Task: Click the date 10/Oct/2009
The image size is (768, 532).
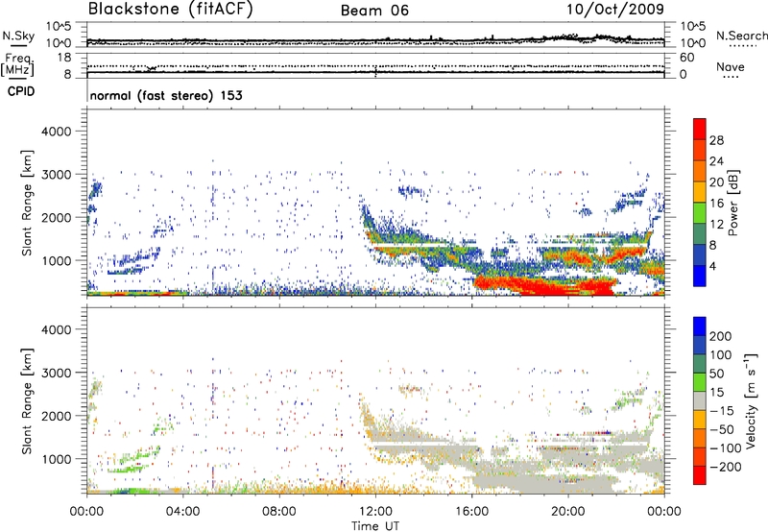Action: [615, 9]
